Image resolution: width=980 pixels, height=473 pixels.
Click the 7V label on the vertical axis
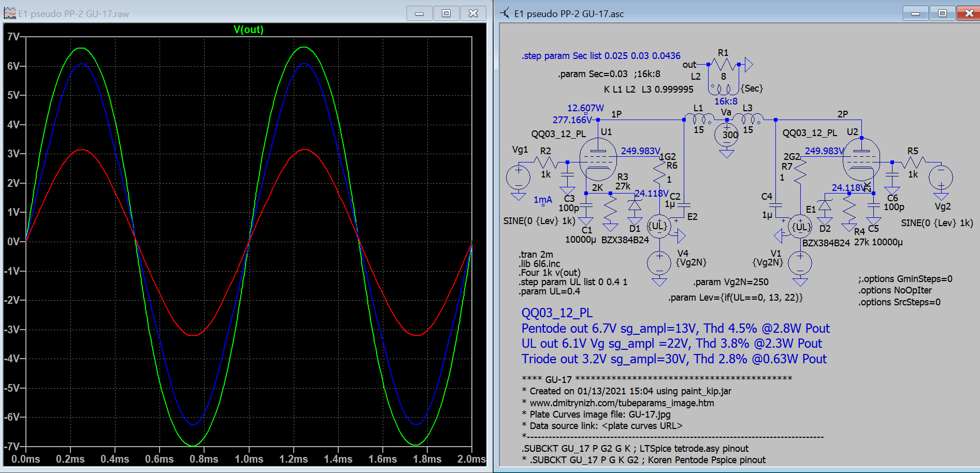pos(13,37)
